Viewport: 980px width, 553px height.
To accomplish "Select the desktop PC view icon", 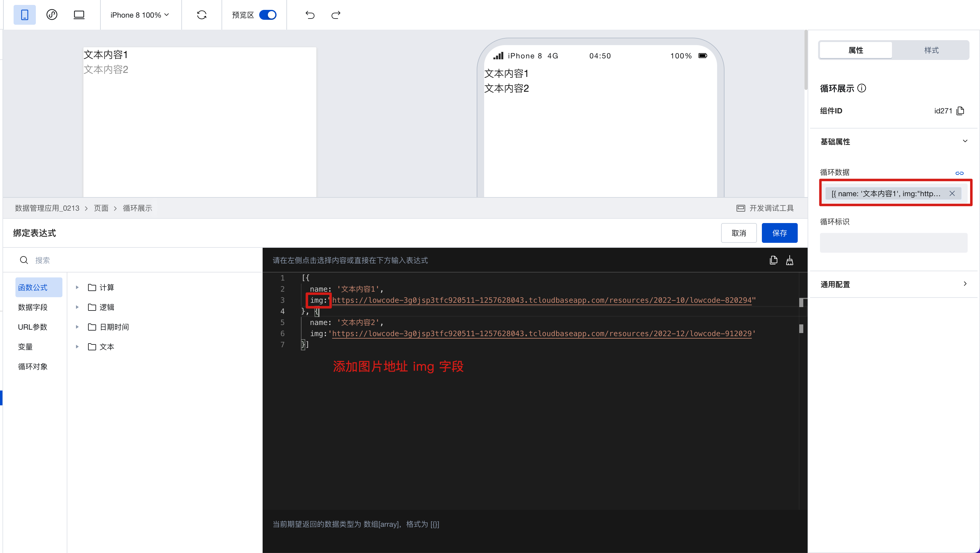I will tap(79, 15).
